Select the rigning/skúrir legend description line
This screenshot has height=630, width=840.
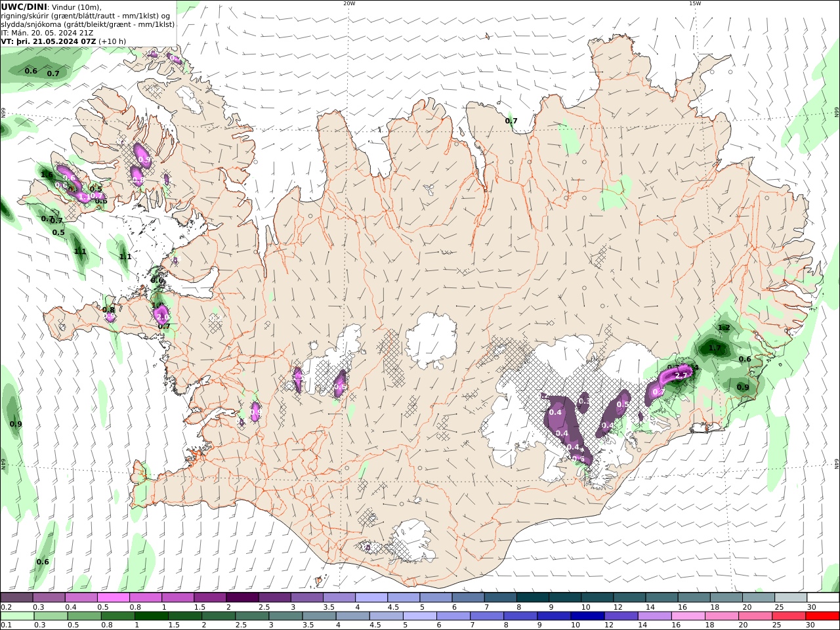86,16
